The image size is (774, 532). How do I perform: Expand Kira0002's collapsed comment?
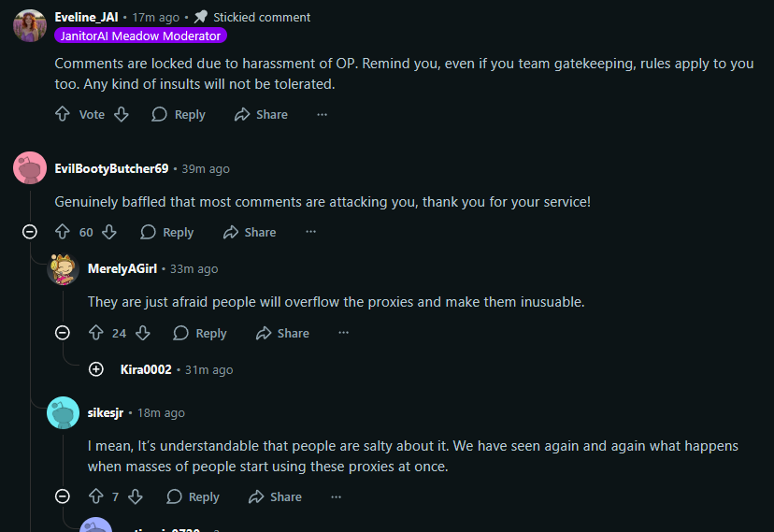95,369
